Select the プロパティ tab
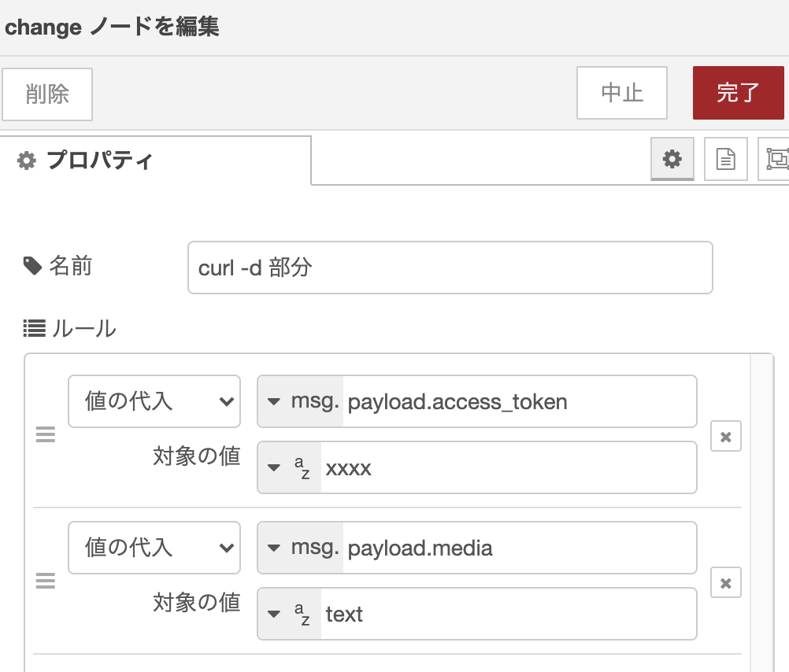The image size is (789, 672). coord(155,161)
